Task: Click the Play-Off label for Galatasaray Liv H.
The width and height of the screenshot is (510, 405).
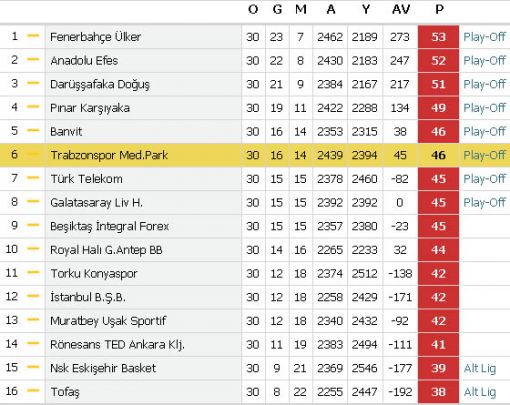Action: pyautogui.click(x=484, y=202)
